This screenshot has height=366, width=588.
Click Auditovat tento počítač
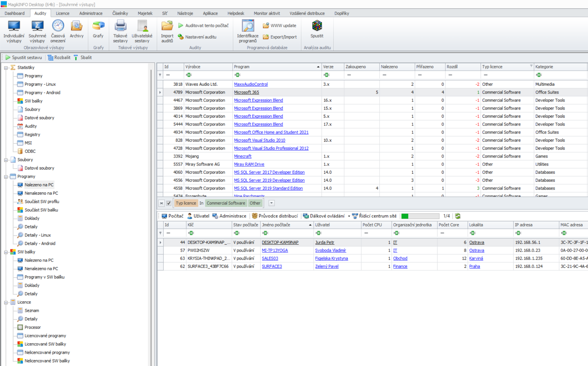203,25
